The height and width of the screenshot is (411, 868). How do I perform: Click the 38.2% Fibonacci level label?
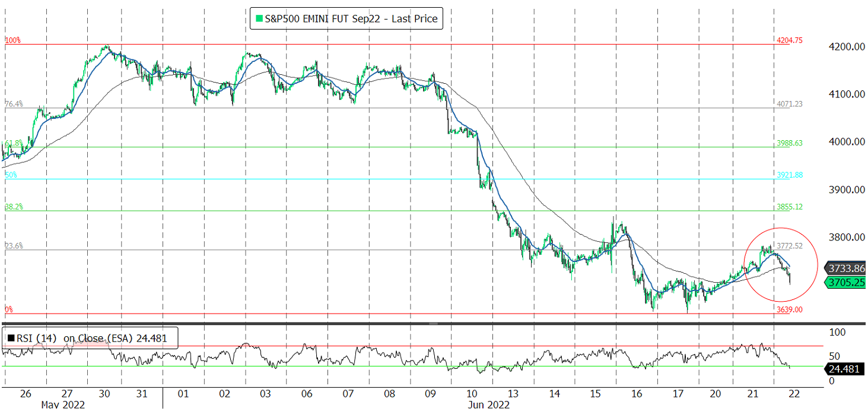[14, 207]
